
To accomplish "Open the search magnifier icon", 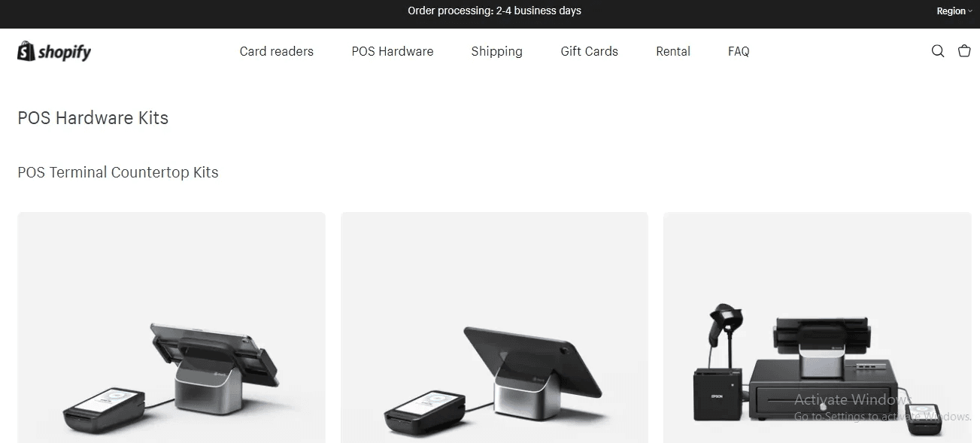I will [937, 51].
